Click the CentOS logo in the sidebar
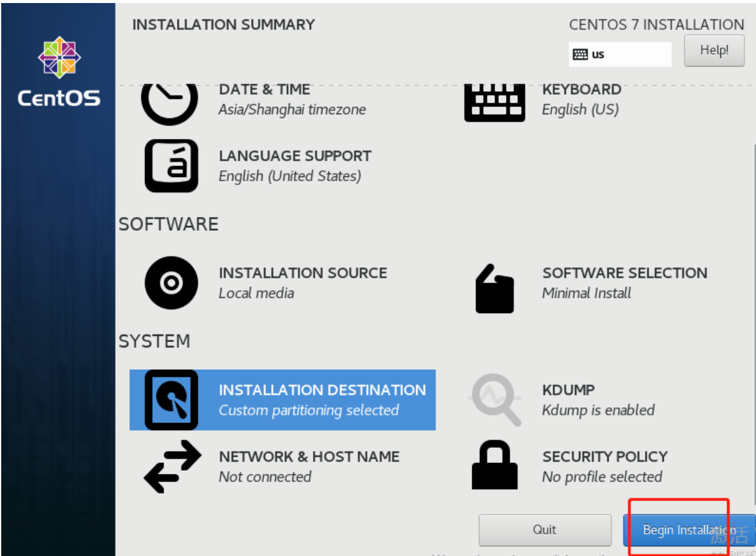 pos(59,71)
